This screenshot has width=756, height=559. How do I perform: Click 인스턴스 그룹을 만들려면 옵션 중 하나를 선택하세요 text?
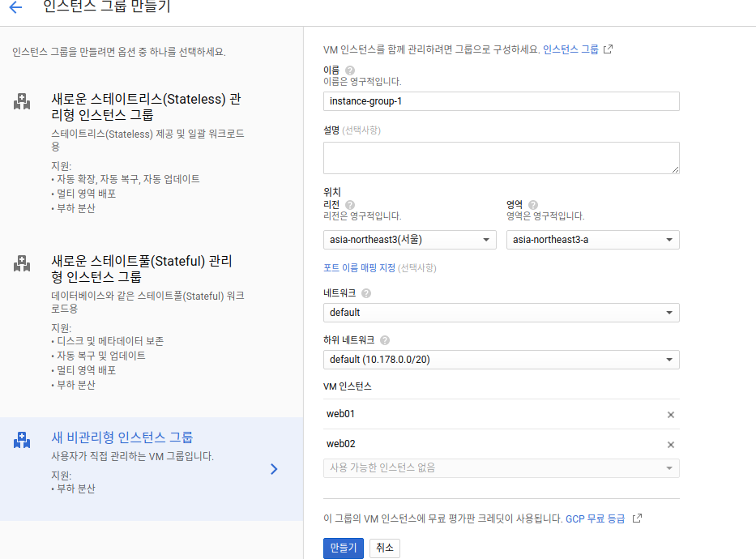pos(119,52)
